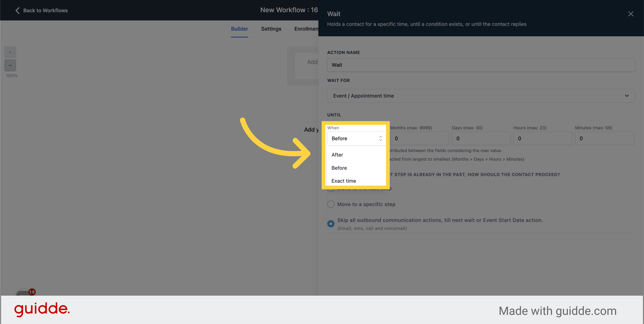
Task: Choose After from the When dropdown
Action: pos(337,155)
